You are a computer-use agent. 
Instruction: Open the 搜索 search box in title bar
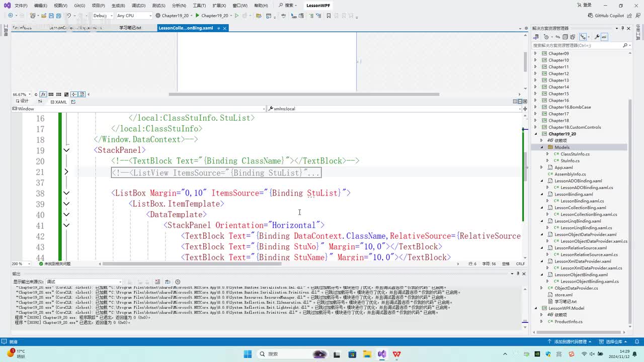(x=287, y=6)
